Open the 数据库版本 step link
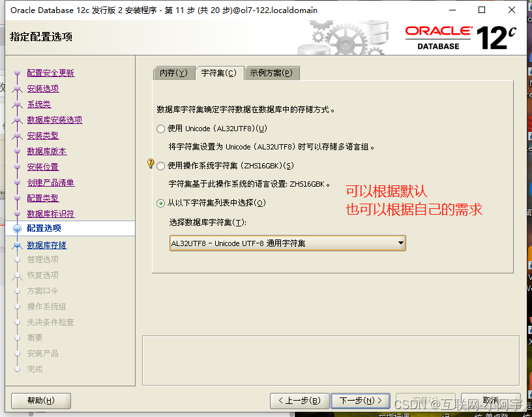 (47, 151)
